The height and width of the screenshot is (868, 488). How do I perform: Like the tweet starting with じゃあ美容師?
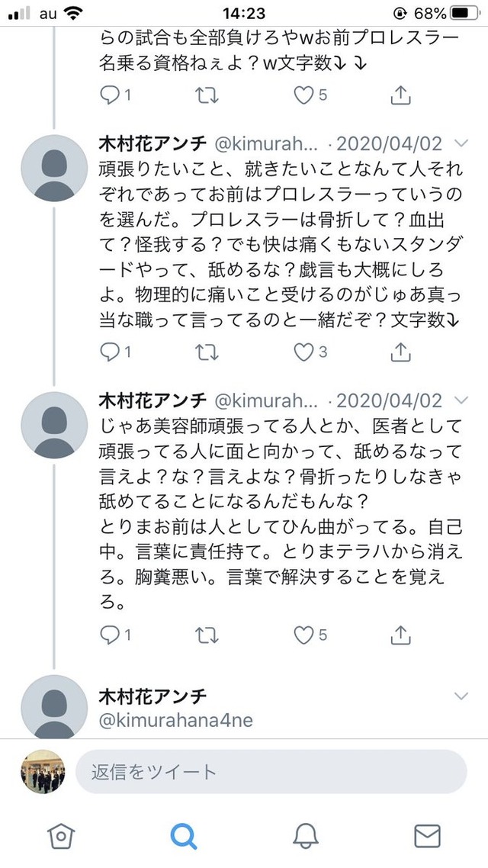pyautogui.click(x=304, y=635)
